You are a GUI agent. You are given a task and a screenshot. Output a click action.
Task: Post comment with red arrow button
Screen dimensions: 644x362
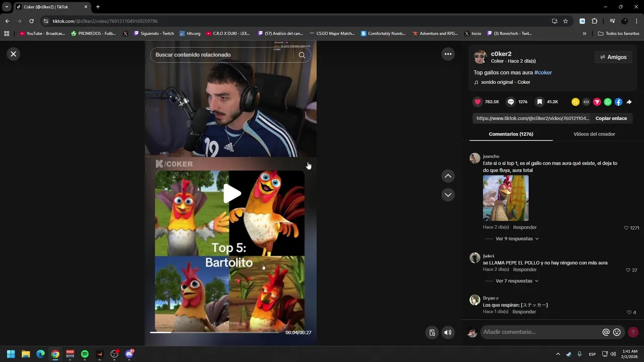[x=633, y=332]
